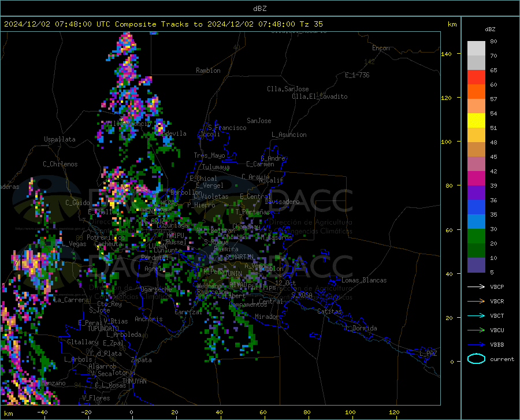Image resolution: width=520 pixels, height=420 pixels.
Task: Click the green VBCU arrow icon
Action: (476, 330)
